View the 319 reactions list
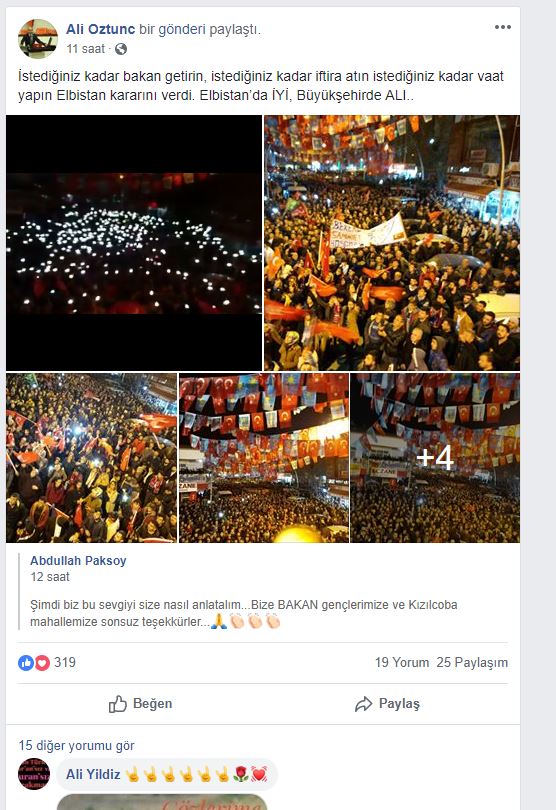 pos(65,662)
